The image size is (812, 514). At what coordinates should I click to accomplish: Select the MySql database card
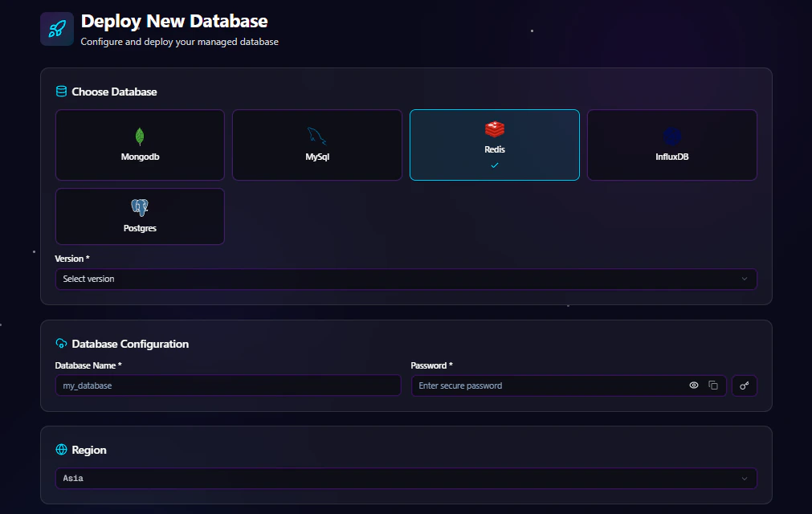[x=317, y=145]
